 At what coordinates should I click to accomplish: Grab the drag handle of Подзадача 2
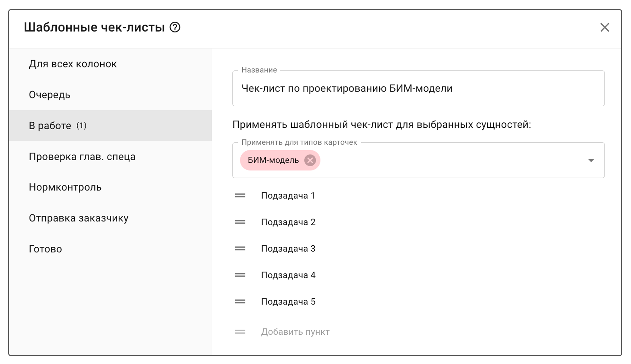pyautogui.click(x=240, y=222)
